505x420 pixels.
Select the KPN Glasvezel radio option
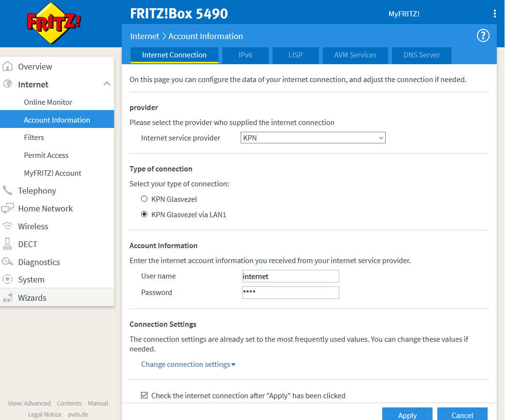coord(144,199)
